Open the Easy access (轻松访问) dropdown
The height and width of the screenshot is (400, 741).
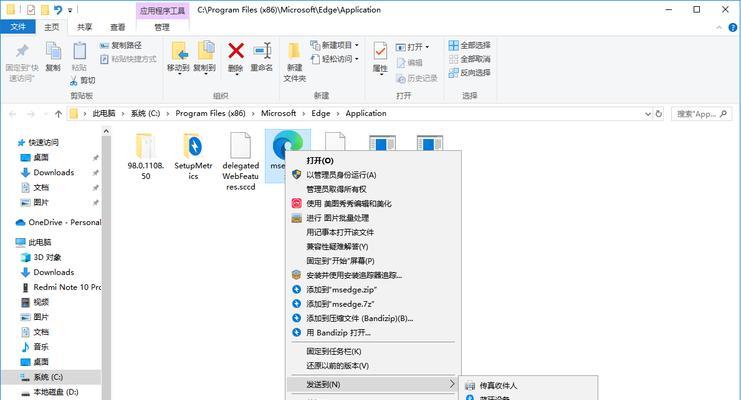335,59
